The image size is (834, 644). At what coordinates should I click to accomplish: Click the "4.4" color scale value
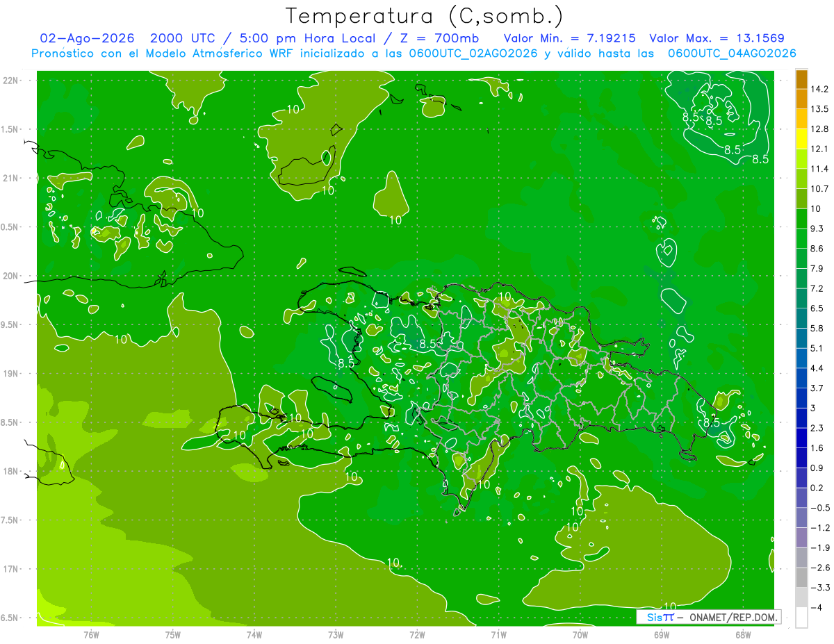(x=817, y=368)
